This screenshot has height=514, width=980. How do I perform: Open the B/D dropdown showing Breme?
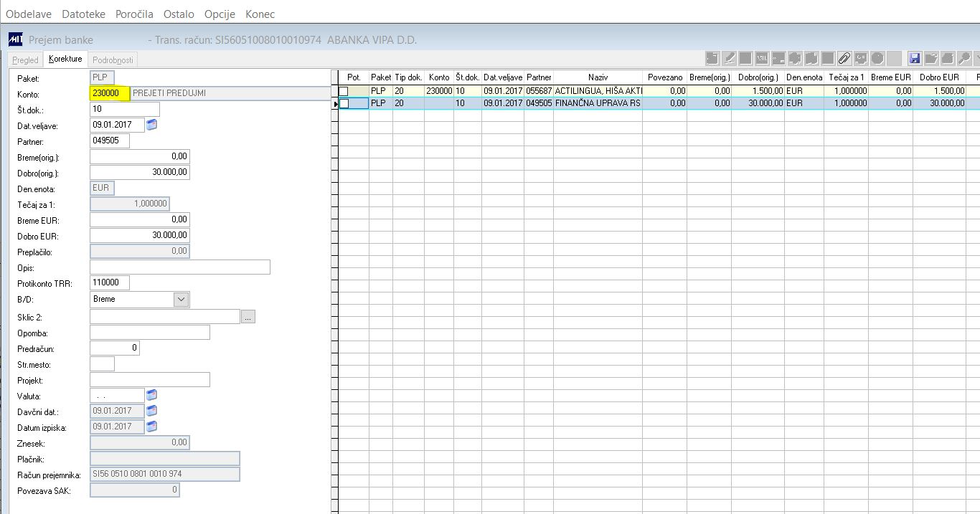click(x=182, y=299)
